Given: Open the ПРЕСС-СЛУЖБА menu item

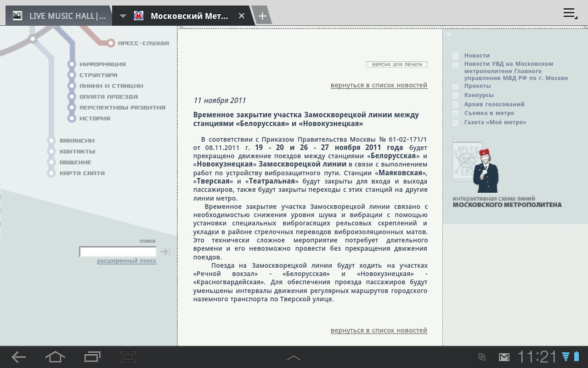Looking at the screenshot, I should [143, 43].
